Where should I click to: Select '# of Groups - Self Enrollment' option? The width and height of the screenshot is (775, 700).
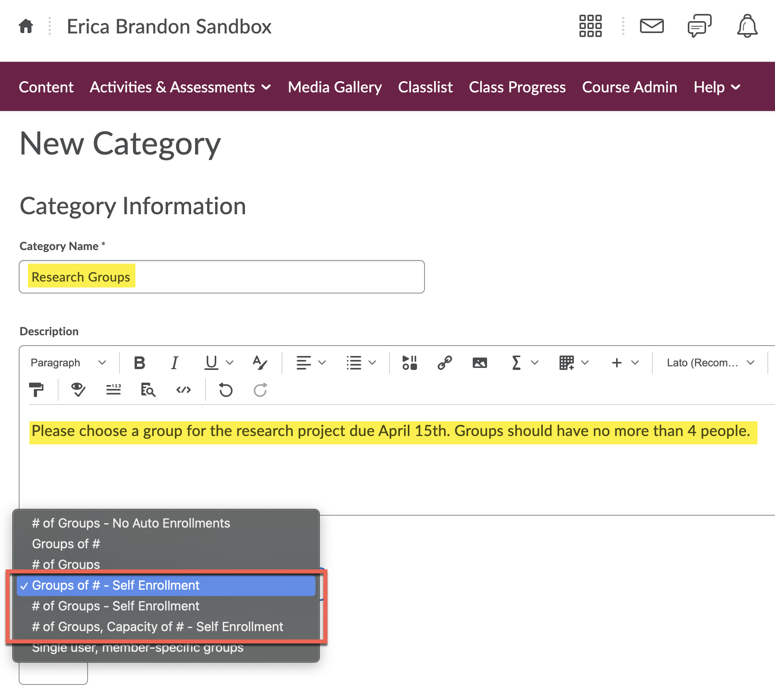[115, 606]
